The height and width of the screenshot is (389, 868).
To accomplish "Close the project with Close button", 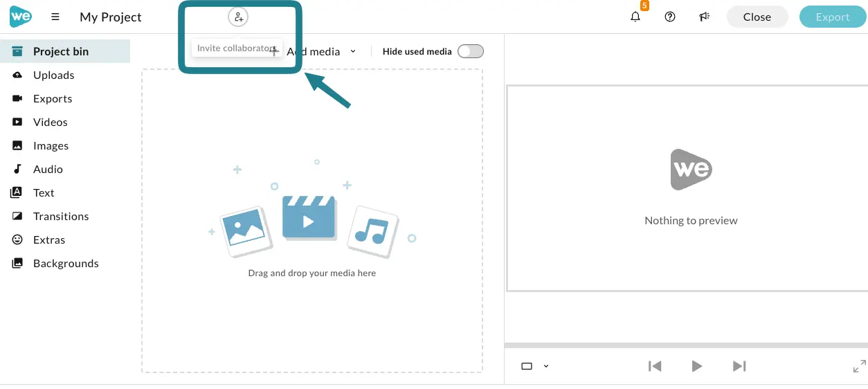I will click(757, 17).
